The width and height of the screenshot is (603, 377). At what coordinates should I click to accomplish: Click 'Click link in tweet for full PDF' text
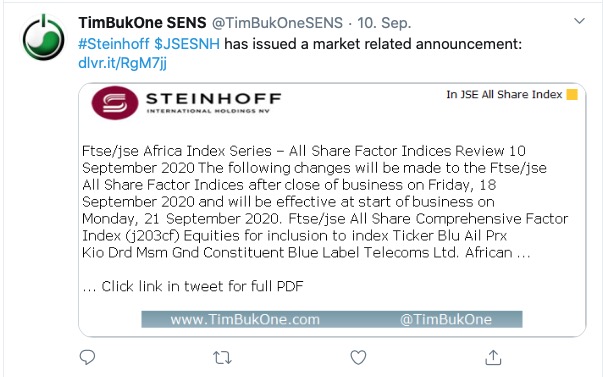202,286
